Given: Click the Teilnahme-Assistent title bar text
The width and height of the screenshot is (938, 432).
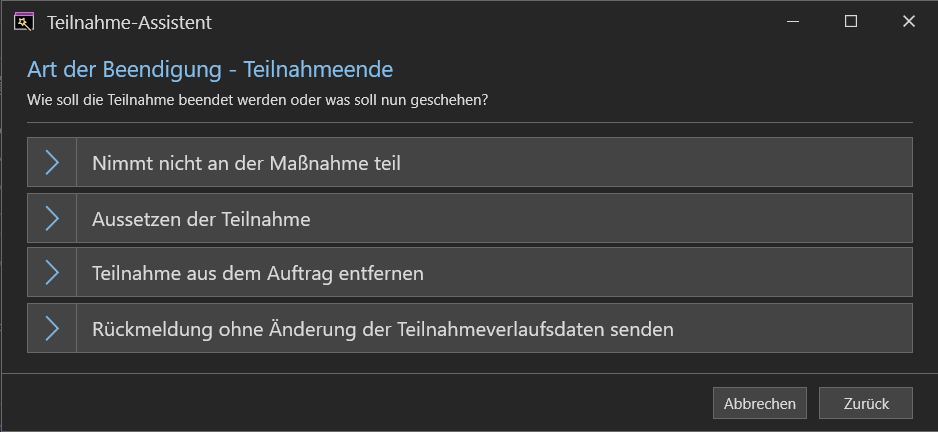Looking at the screenshot, I should (129, 23).
